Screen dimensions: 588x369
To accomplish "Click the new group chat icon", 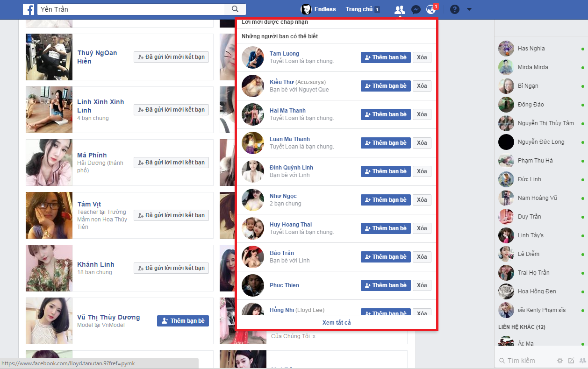I will tap(582, 361).
